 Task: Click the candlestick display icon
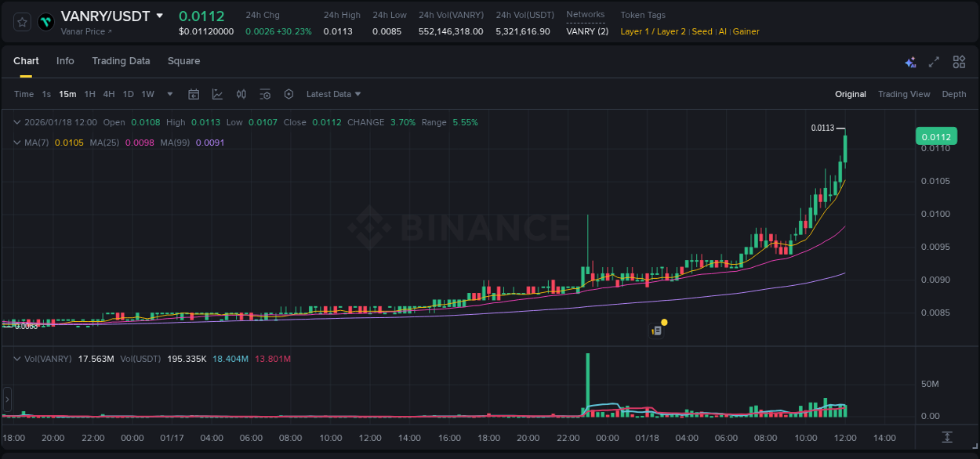pos(241,93)
